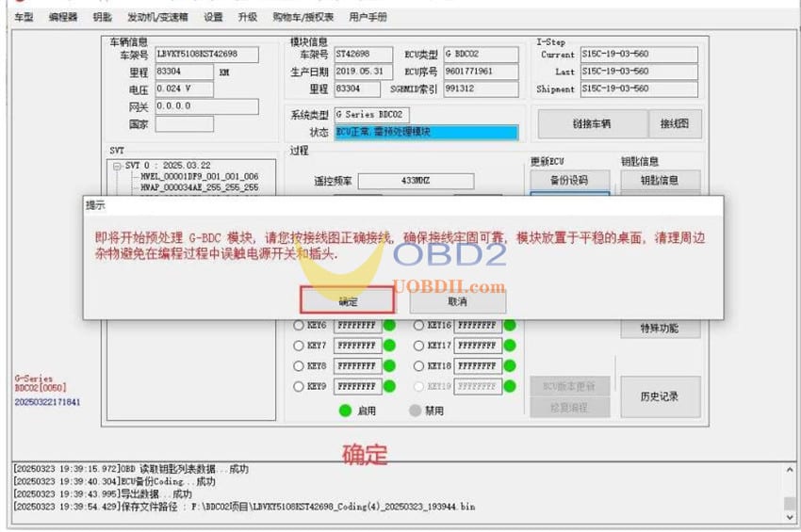The image size is (801, 532).
Task: Open the 用户手册 menu
Action: click(368, 17)
